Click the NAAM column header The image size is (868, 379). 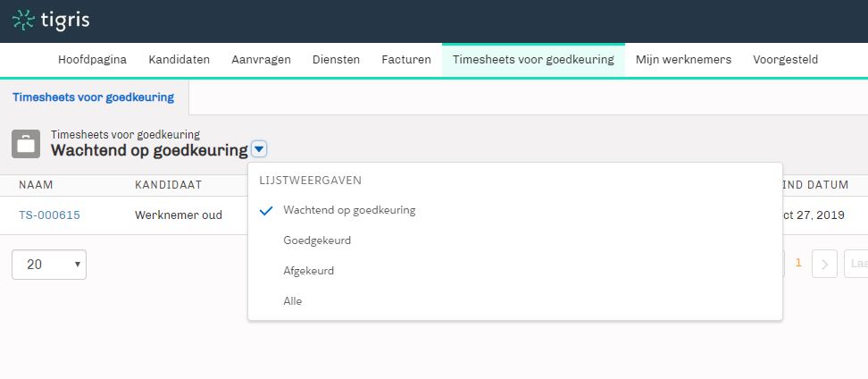[36, 185]
